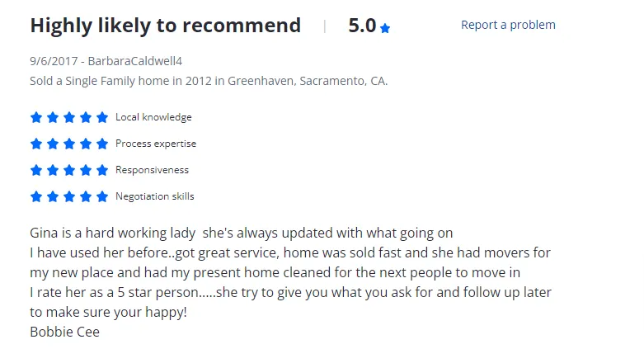Click the fifth star of Local knowledge
Image resolution: width=644 pixels, height=349 pixels.
click(x=102, y=117)
